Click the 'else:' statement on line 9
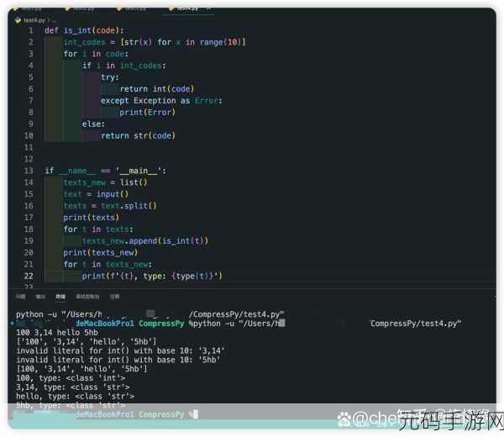 pos(93,124)
